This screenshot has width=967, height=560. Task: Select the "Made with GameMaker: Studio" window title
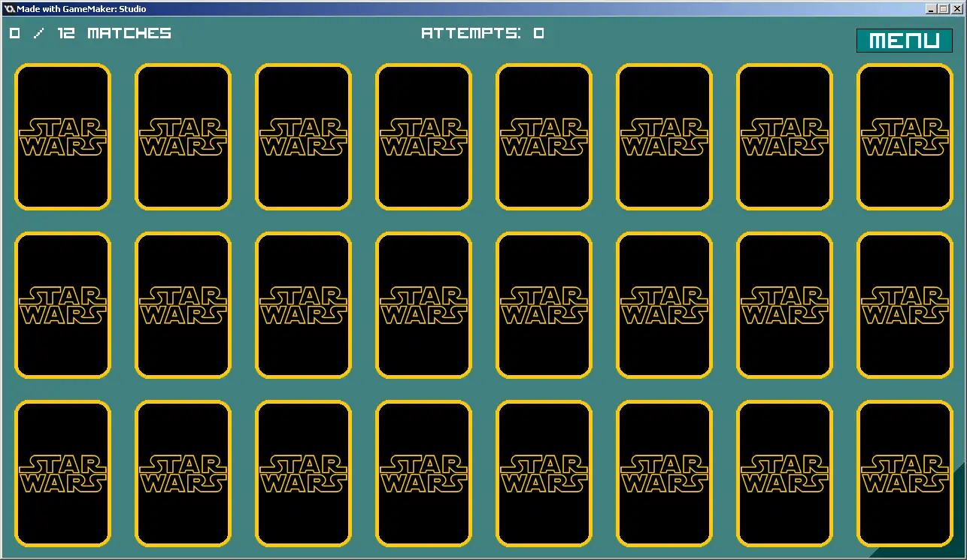(82, 9)
